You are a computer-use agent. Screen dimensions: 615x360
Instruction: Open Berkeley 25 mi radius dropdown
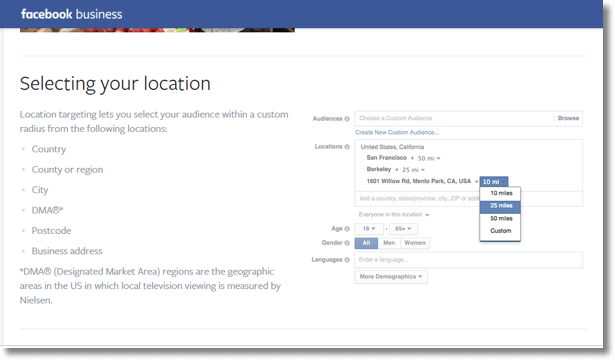tap(413, 170)
